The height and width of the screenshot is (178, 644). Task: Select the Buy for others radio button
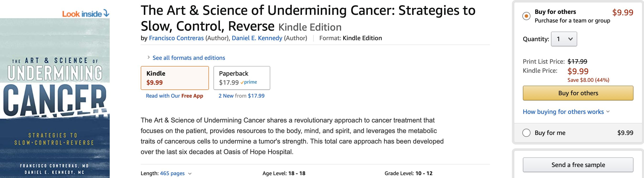point(526,16)
